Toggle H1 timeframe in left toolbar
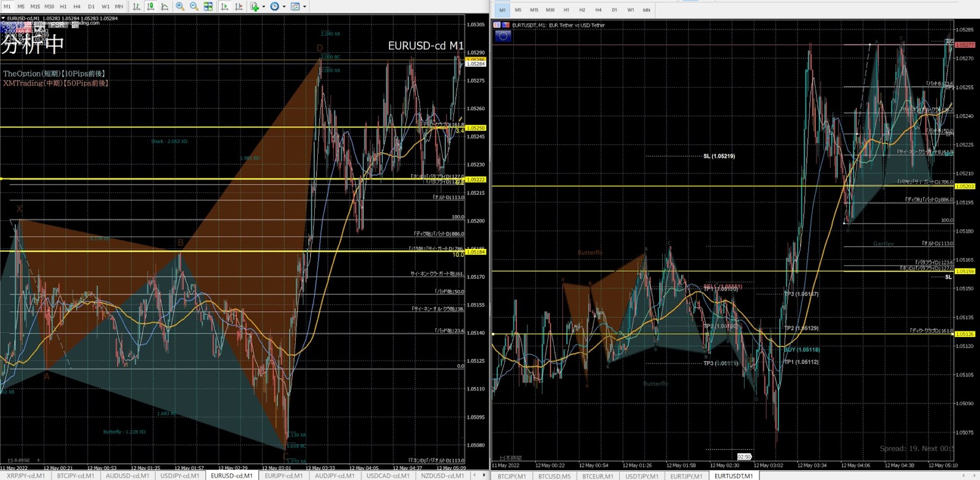 point(63,7)
